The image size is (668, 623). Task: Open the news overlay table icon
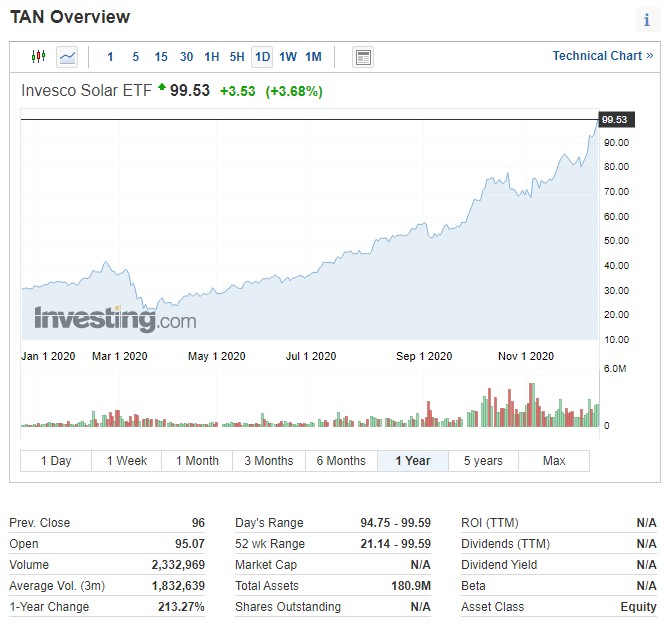[363, 57]
